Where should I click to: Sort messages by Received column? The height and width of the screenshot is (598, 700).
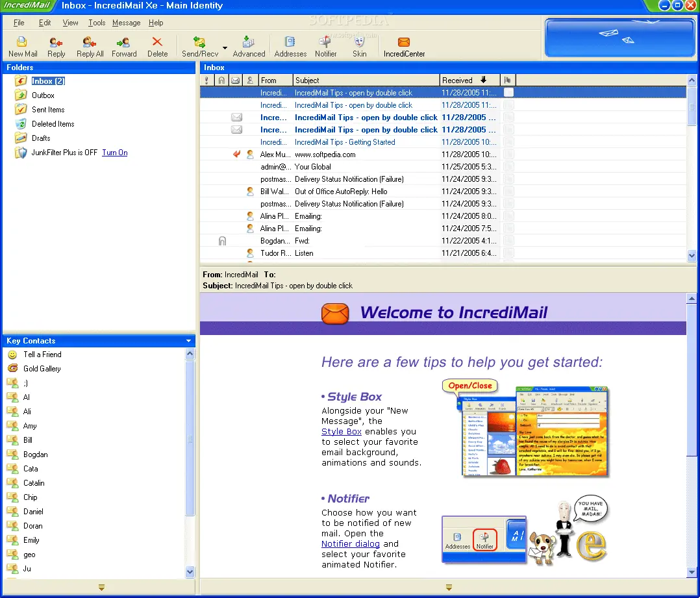[469, 81]
